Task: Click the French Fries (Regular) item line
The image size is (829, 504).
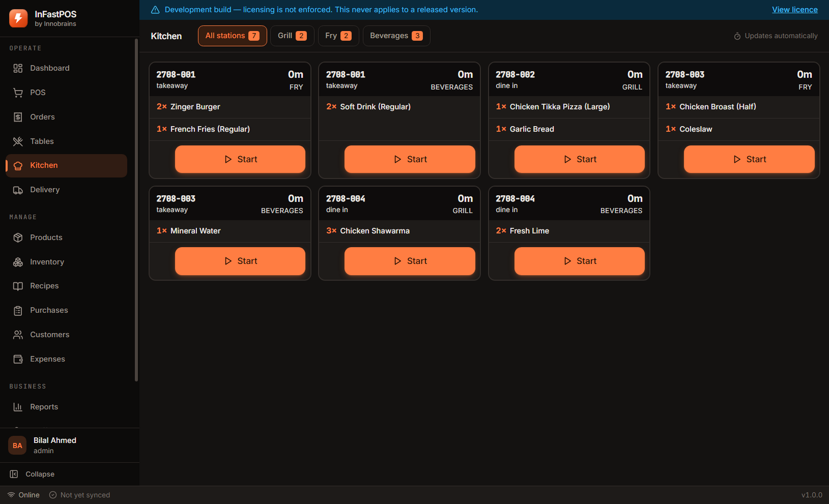Action: coord(230,129)
